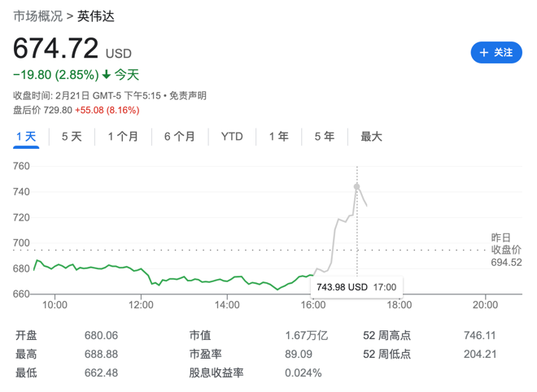Switch to the 1 年 tab

(279, 137)
